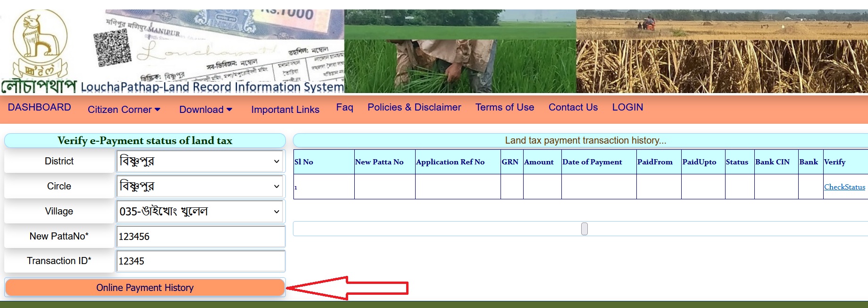
Task: Open the Village selection dropdown
Action: click(x=200, y=211)
